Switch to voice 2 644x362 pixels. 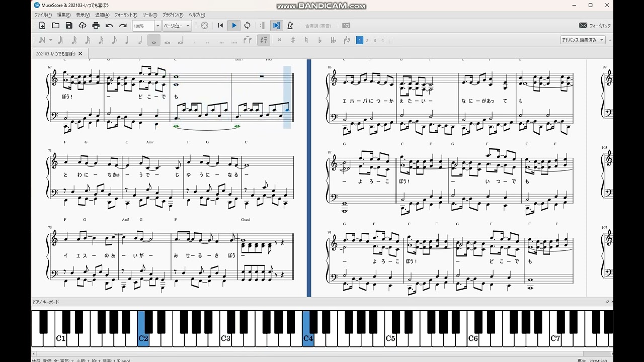pos(367,40)
